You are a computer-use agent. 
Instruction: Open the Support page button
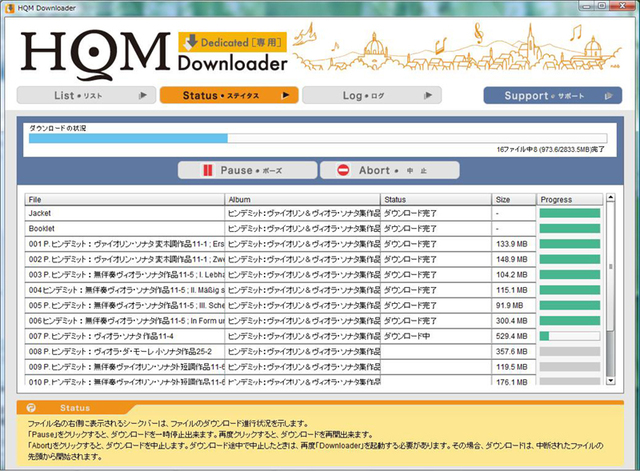[545, 95]
